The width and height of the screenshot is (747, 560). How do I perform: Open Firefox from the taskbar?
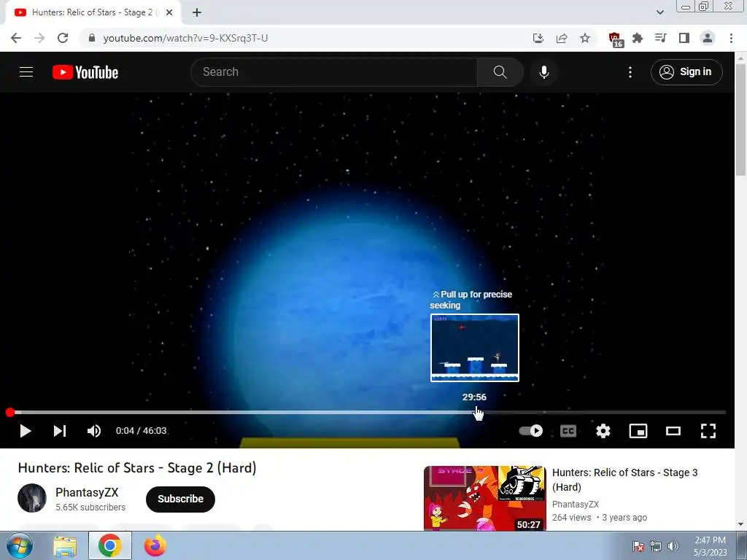pyautogui.click(x=155, y=546)
